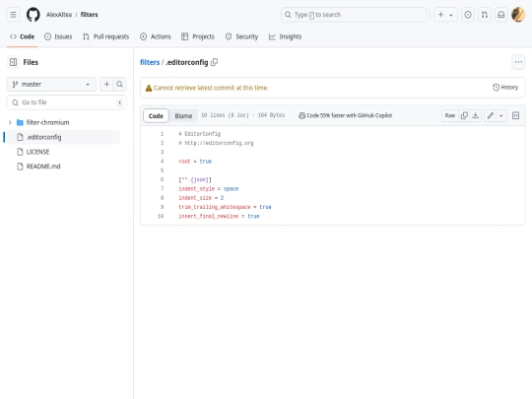Select the Code view toggle
The image size is (532, 399).
[x=156, y=115]
